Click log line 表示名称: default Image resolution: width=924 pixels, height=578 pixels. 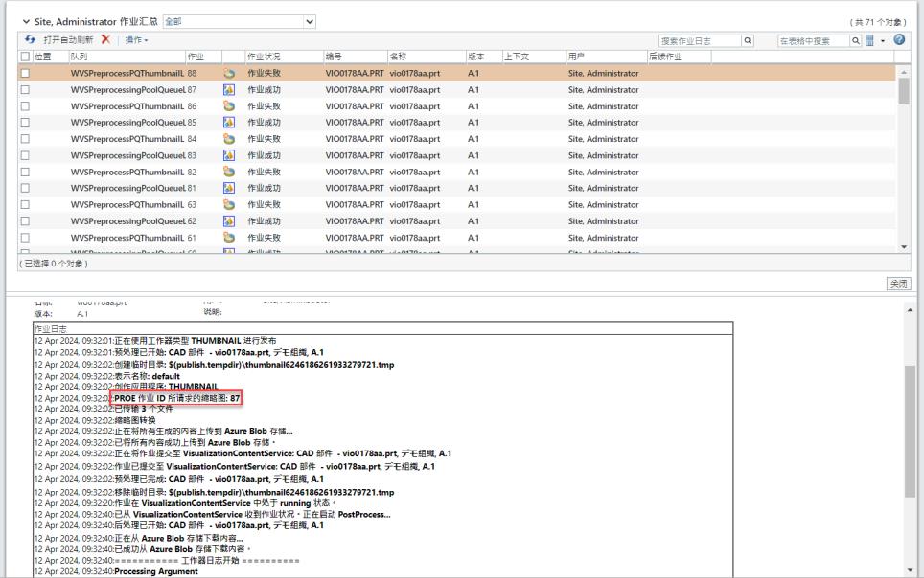click(148, 376)
